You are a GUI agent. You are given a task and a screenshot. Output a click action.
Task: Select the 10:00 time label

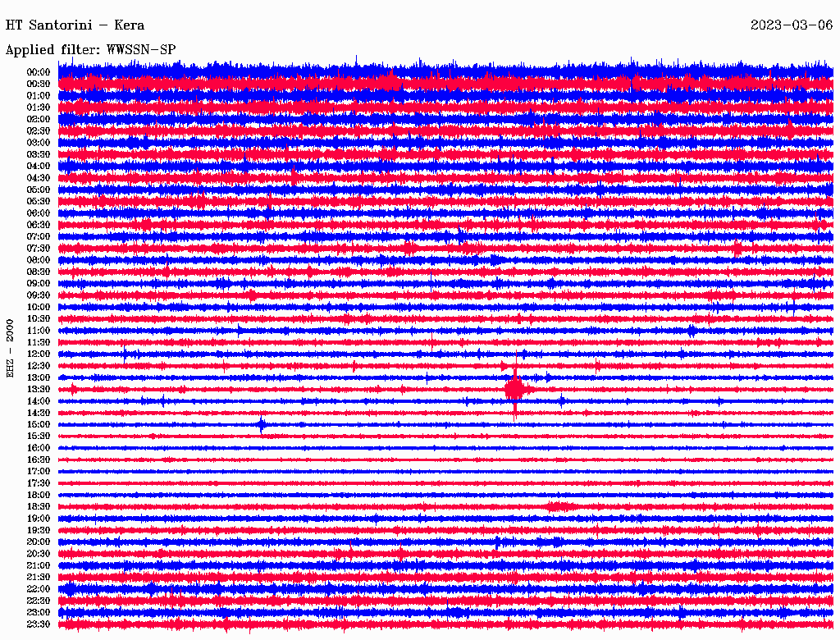39,307
